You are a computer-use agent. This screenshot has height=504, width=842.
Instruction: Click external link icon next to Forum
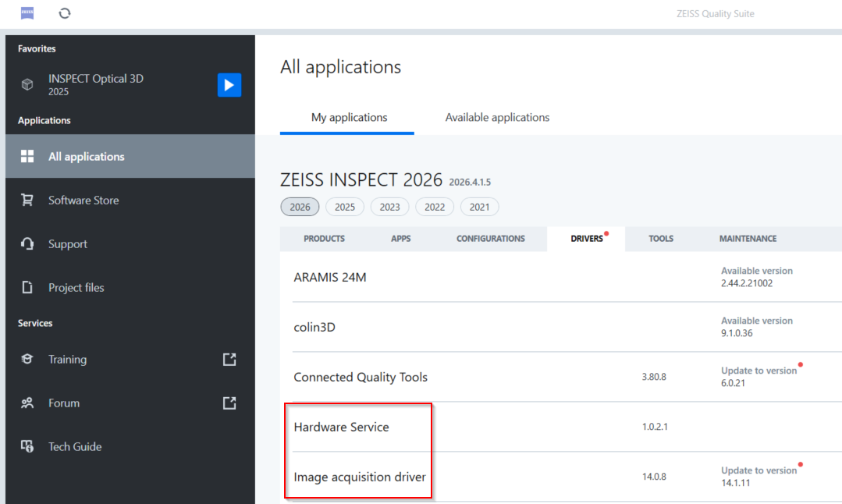point(229,403)
